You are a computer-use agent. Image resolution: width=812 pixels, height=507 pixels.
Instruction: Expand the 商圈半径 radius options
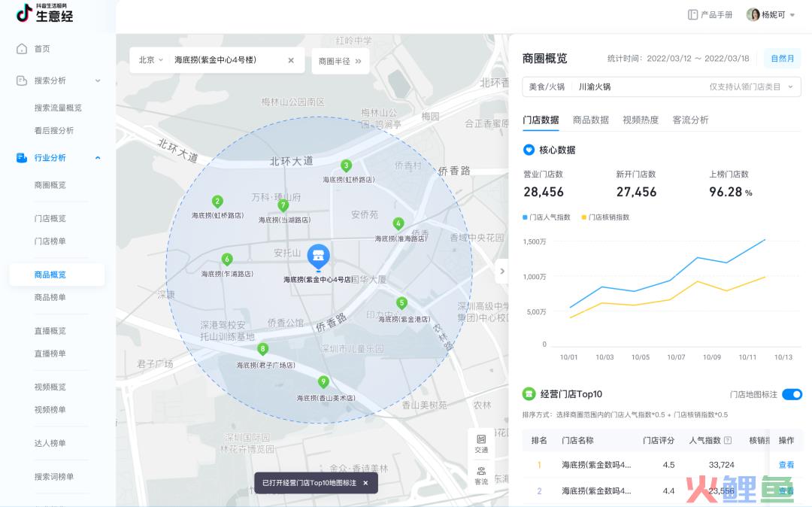pos(341,61)
